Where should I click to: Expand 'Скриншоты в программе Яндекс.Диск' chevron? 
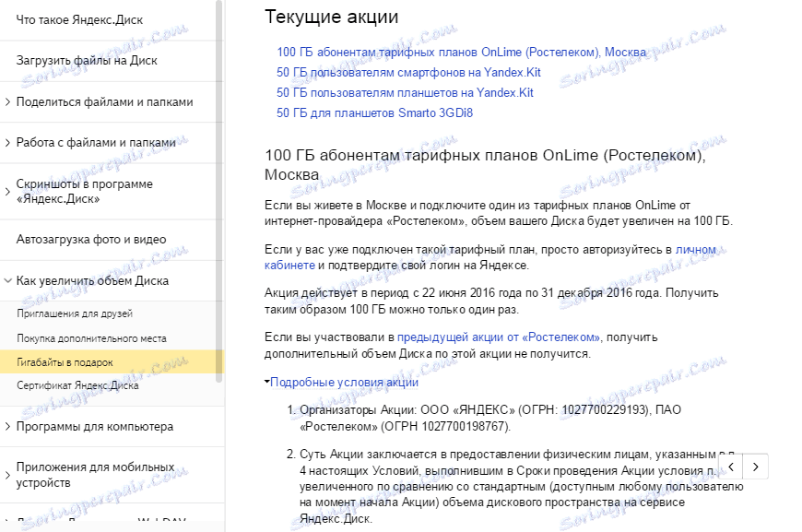click(7, 192)
